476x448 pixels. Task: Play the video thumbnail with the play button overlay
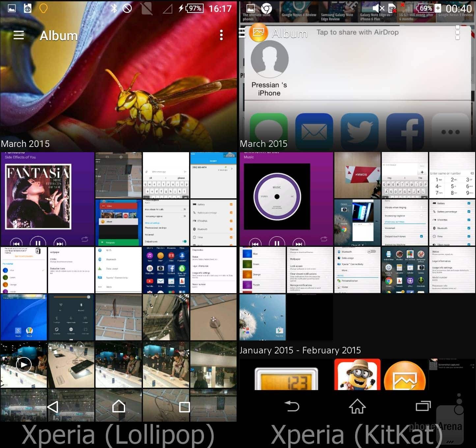[24, 365]
